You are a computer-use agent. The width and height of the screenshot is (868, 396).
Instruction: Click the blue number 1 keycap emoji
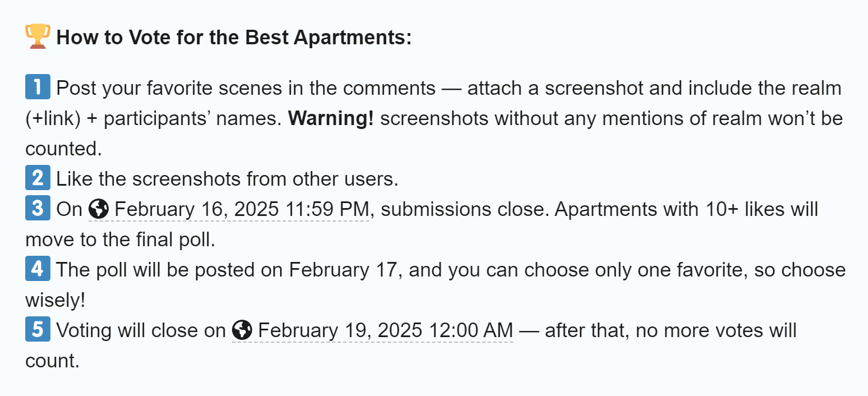coord(38,88)
